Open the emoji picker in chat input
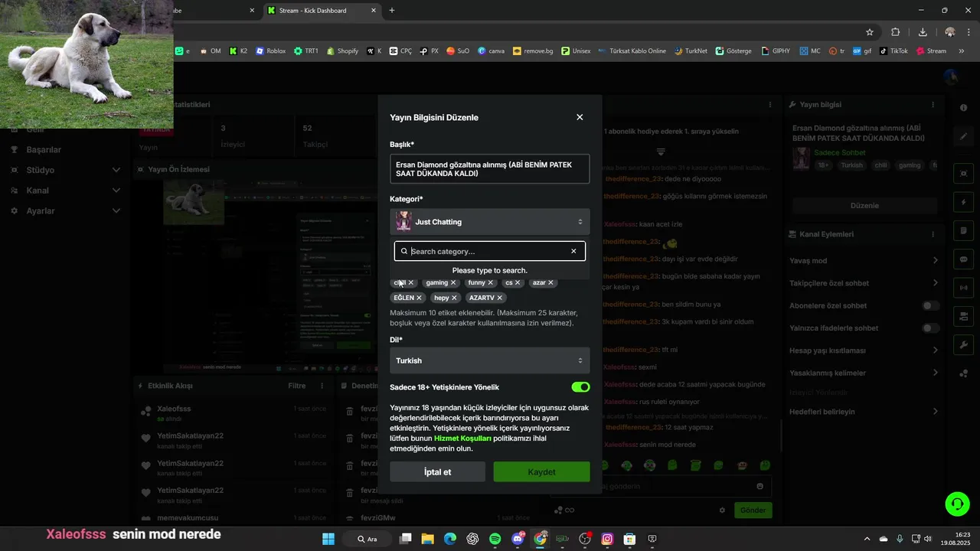The height and width of the screenshot is (551, 980). 759,486
